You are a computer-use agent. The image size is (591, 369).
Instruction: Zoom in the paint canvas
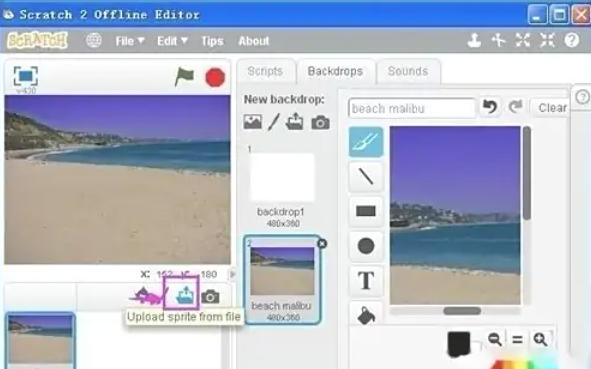tap(540, 339)
